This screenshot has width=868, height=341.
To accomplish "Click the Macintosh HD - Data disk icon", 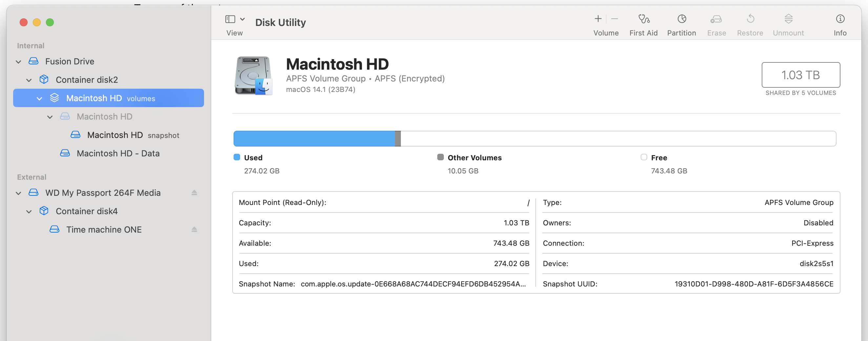I will tap(65, 153).
